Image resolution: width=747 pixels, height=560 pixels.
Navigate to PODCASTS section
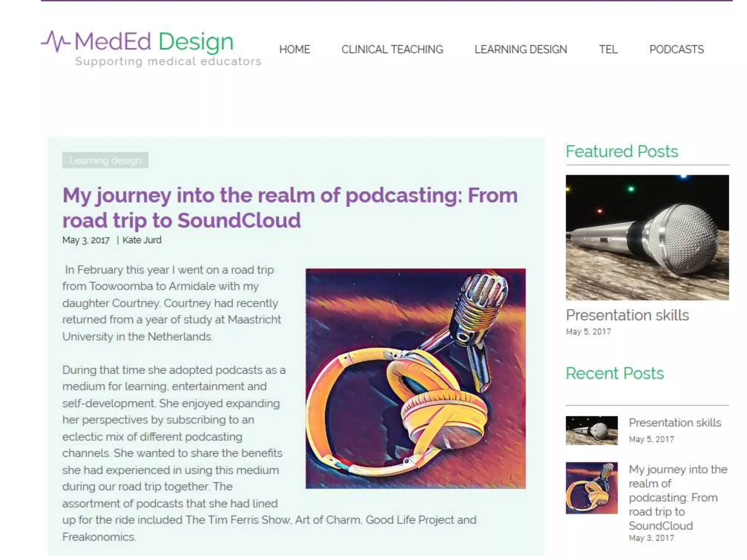pyautogui.click(x=676, y=49)
